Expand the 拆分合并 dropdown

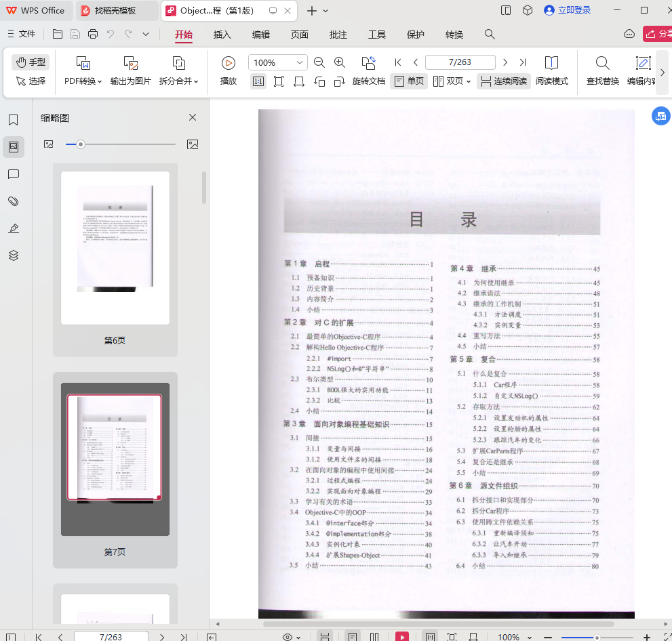178,81
